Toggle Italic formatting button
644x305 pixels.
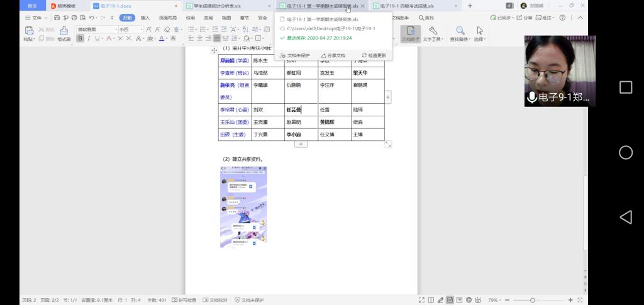pos(89,38)
